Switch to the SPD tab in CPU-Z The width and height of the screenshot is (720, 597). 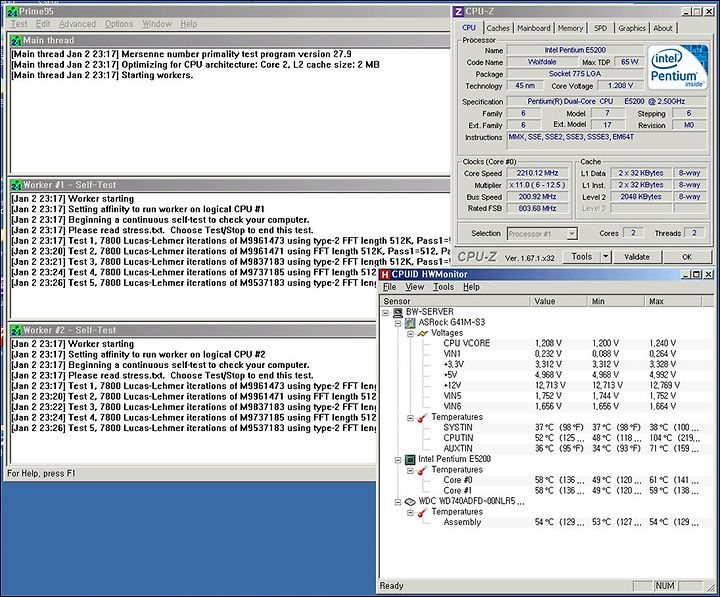[600, 28]
